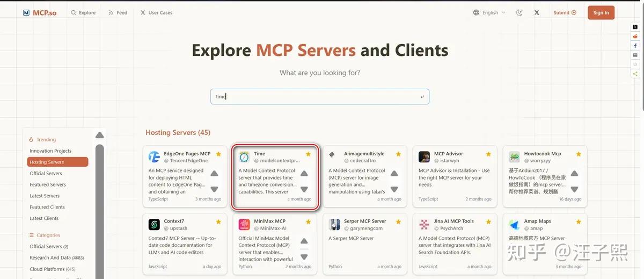Click the "Hosting Servers (45)" heading
This screenshot has height=279, width=644.
[x=178, y=132]
